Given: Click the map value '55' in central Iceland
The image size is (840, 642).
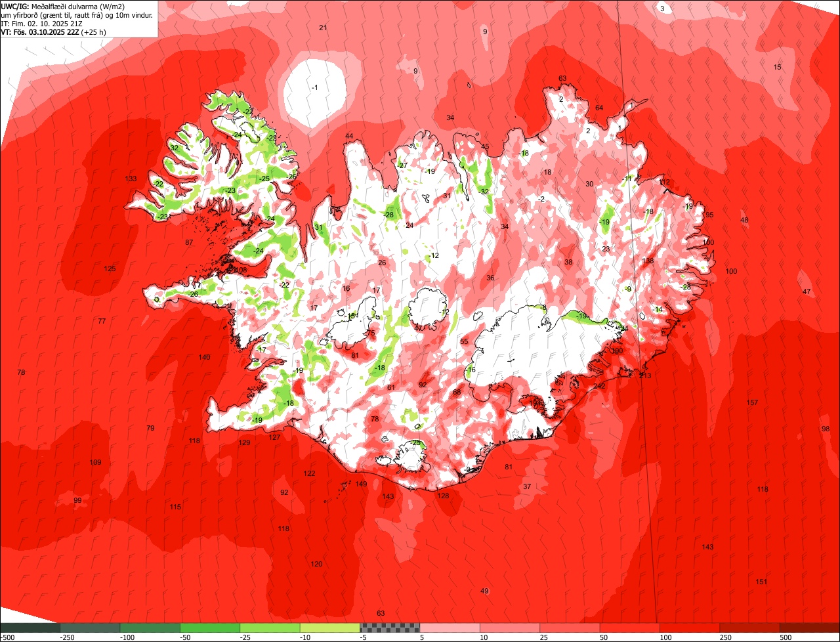Looking at the screenshot, I should (x=464, y=342).
